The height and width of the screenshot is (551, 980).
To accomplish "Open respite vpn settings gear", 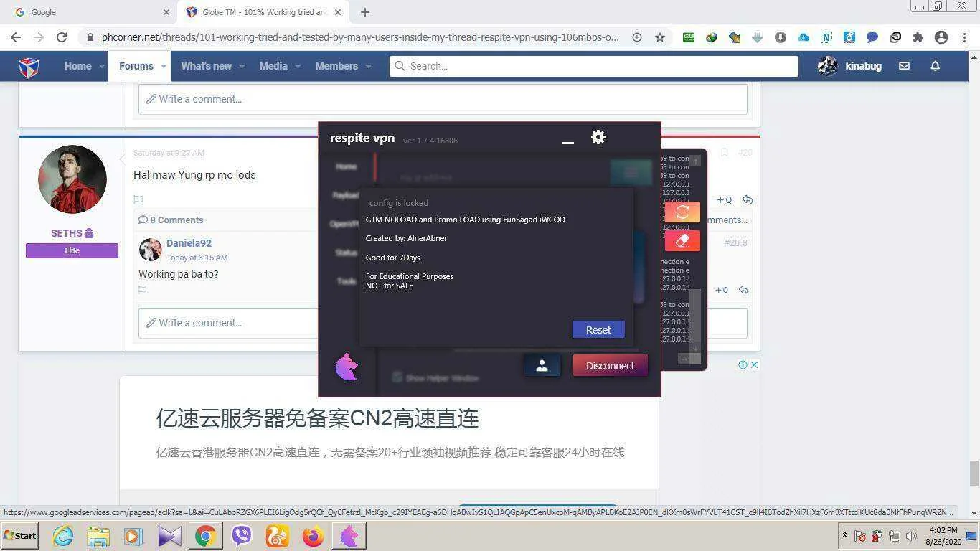I will [x=598, y=137].
